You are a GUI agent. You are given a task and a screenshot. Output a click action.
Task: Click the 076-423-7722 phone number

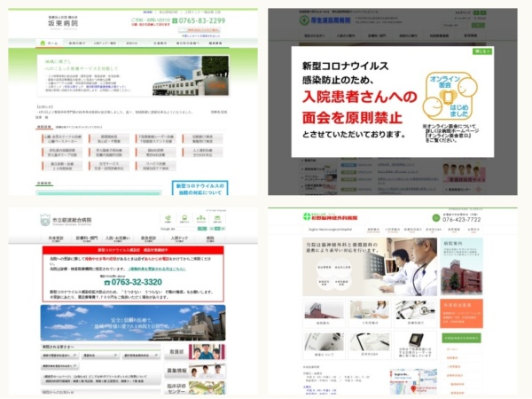[x=461, y=220]
